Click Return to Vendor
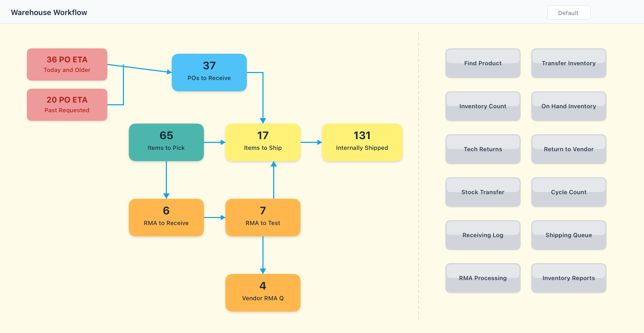Screen dimensions: 644x333 coord(568,149)
